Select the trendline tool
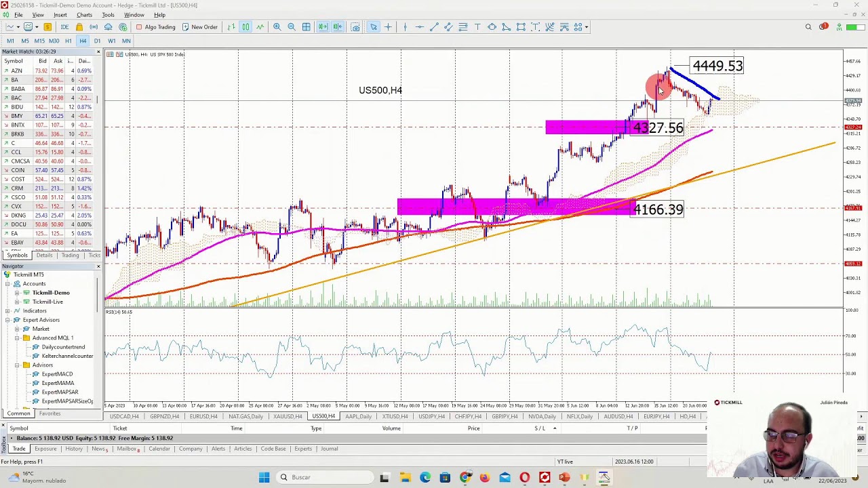The image size is (868, 488). [x=434, y=27]
